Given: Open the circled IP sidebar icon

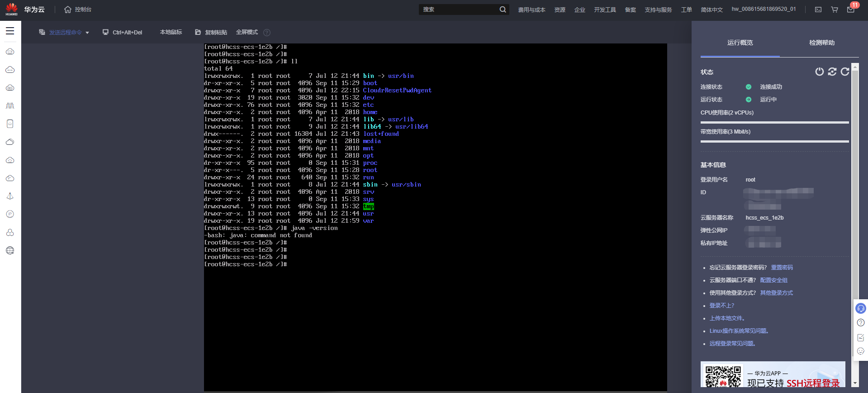Looking at the screenshot, I should tap(10, 214).
